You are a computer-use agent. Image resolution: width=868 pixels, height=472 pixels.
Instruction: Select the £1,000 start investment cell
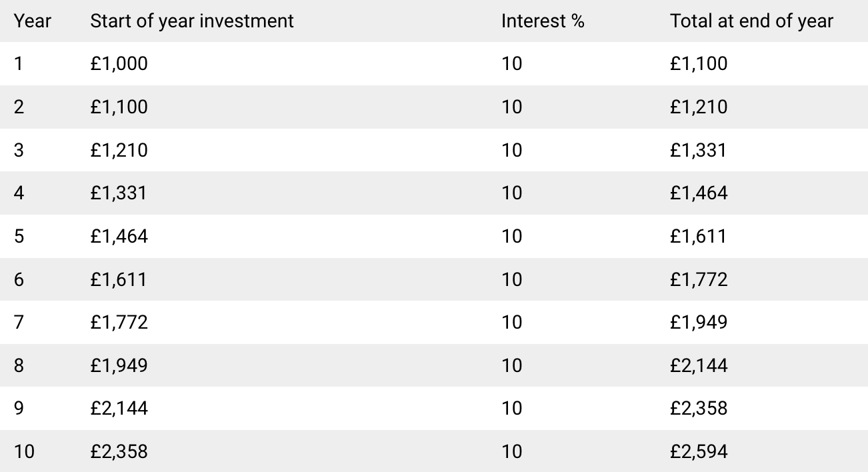[x=119, y=64]
